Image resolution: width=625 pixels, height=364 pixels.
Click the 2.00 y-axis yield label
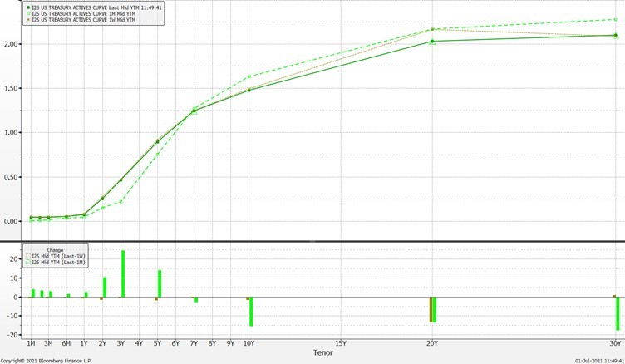click(10, 43)
